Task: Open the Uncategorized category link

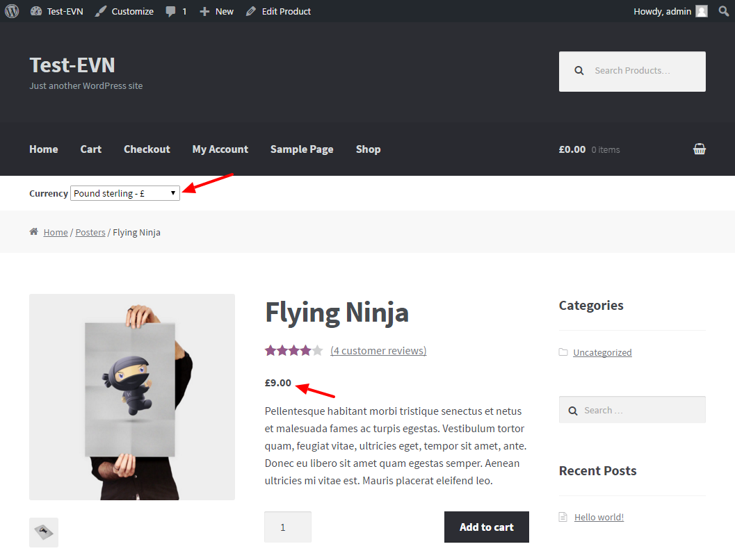Action: point(602,352)
